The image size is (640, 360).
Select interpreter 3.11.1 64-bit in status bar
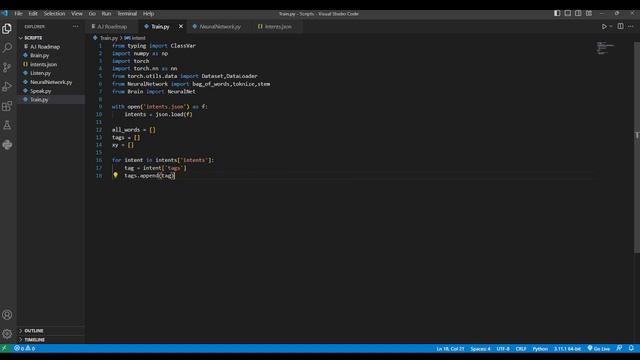coord(567,349)
